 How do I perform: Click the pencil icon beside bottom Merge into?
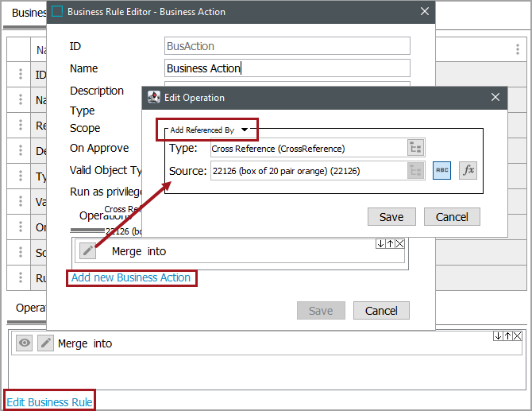point(46,343)
